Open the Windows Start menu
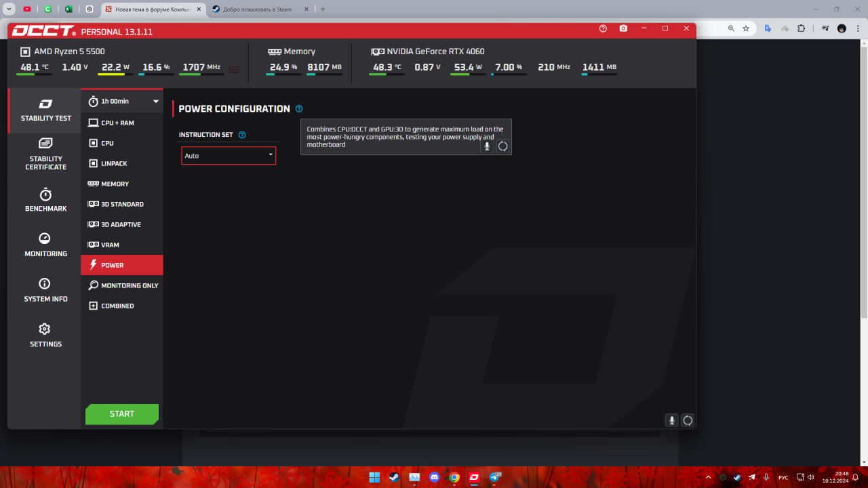The width and height of the screenshot is (868, 488). click(374, 477)
